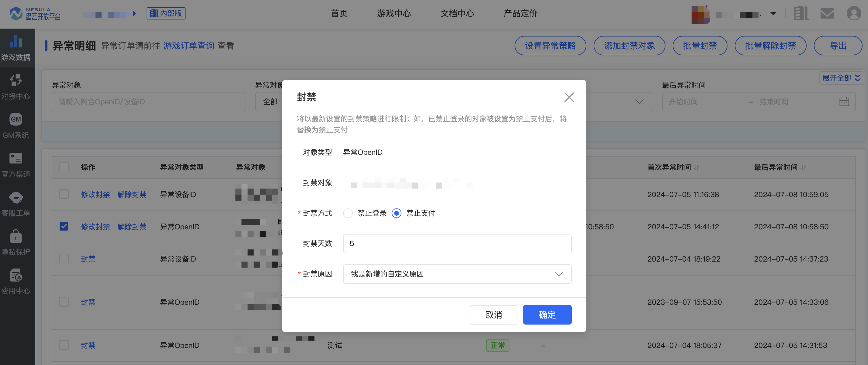868x365 pixels.
Task: Expand the blurred project breadcrumb arrow
Action: click(x=134, y=14)
